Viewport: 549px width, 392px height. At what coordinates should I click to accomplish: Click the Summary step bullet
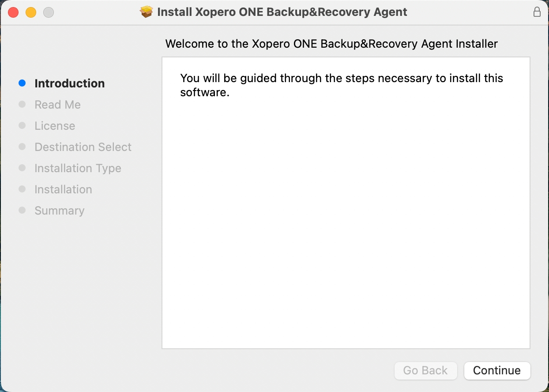[x=22, y=210]
